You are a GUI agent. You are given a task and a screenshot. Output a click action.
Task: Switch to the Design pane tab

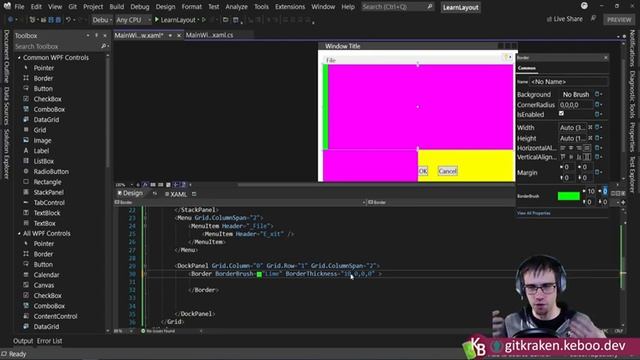tap(130, 193)
